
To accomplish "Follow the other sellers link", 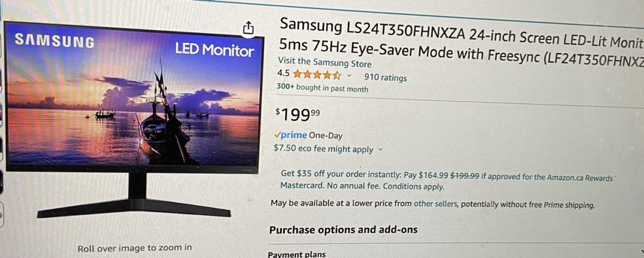I will click(x=435, y=204).
